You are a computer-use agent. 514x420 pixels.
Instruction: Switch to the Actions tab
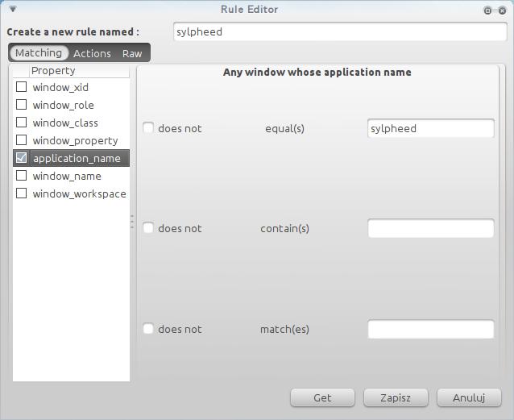[92, 53]
